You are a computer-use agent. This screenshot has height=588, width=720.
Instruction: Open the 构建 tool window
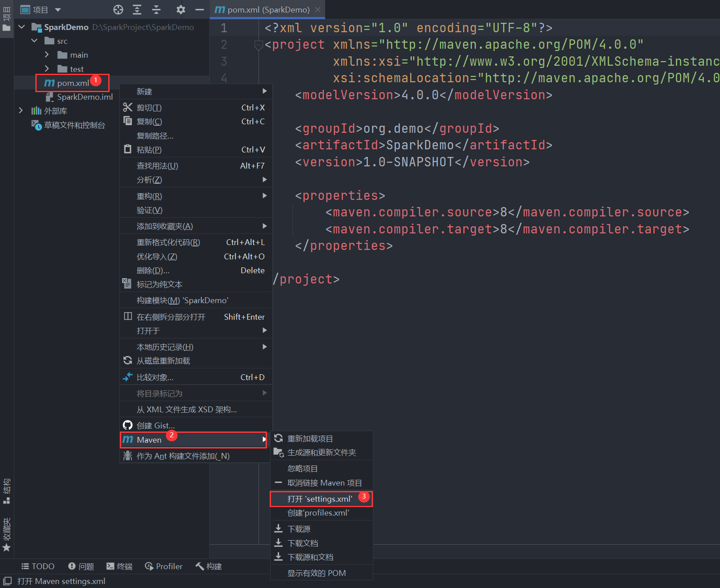coord(209,566)
